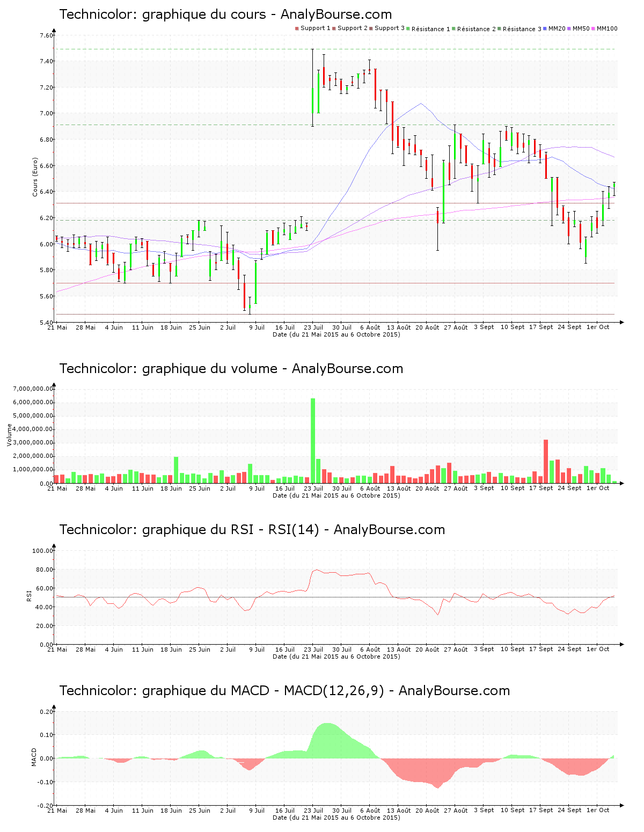The width and height of the screenshot is (644, 832).
Task: Click the Support 1 legend color square
Action: (x=297, y=28)
